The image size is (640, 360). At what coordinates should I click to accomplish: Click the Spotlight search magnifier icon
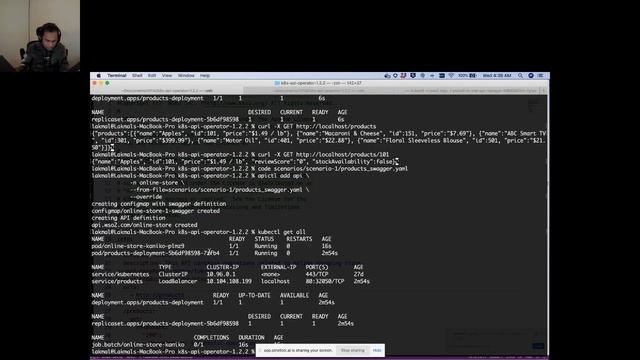coord(520,76)
